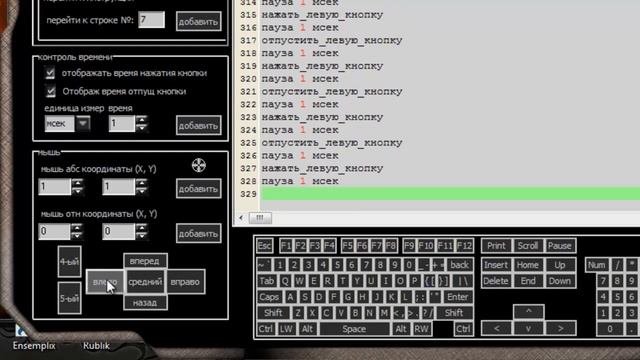The height and width of the screenshot is (360, 640).
Task: Click 'добавить' for мышь абс координаты
Action: click(198, 189)
